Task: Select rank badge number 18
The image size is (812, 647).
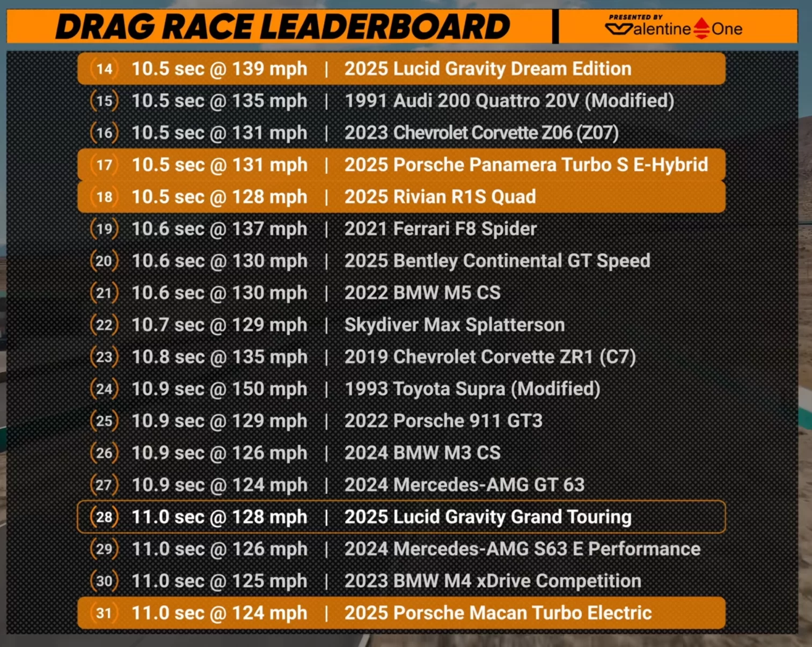Action: pos(104,197)
